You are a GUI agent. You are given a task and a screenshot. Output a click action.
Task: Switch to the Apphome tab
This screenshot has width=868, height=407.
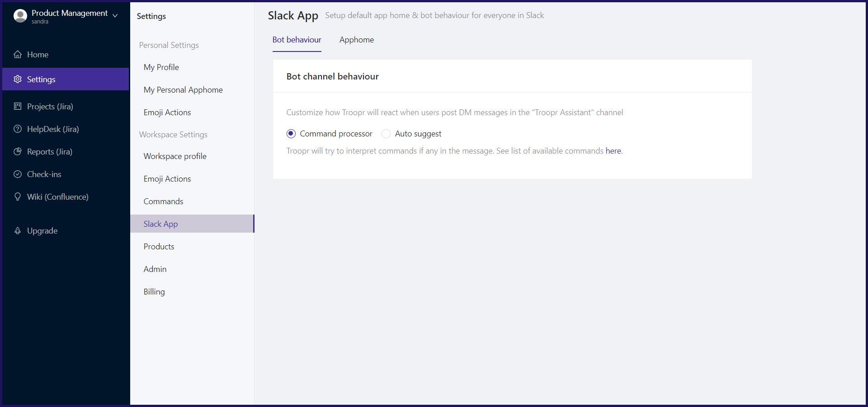tap(356, 40)
